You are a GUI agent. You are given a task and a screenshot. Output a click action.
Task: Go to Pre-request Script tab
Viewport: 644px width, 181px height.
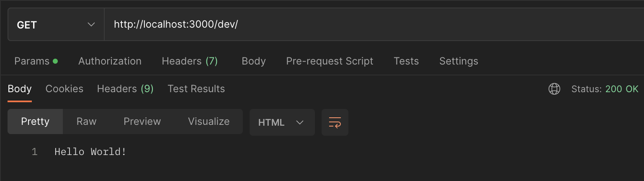pos(330,61)
